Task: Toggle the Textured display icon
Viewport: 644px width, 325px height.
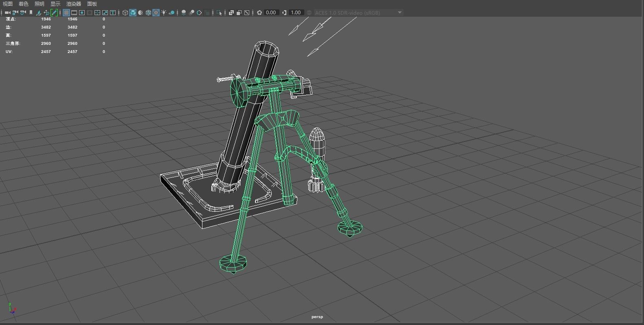Action: [x=156, y=13]
